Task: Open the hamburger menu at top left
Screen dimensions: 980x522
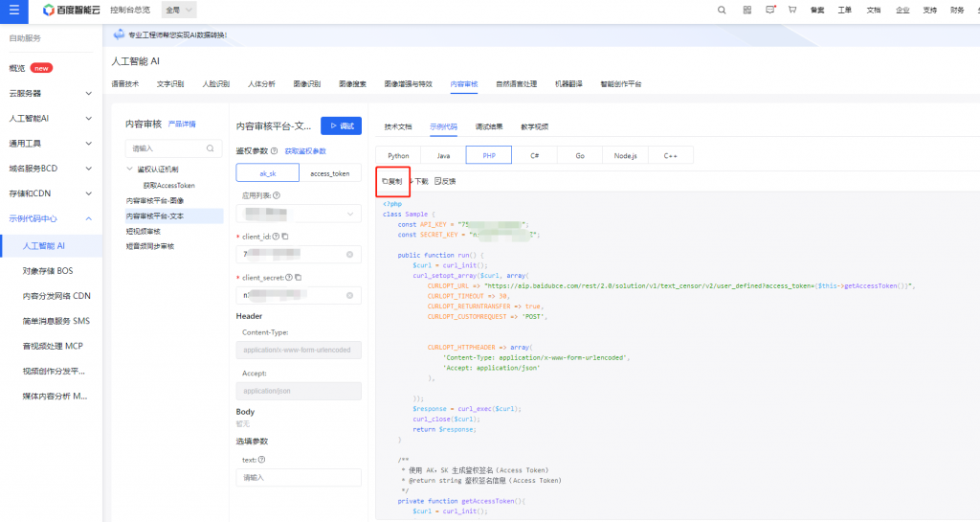Action: coord(13,10)
